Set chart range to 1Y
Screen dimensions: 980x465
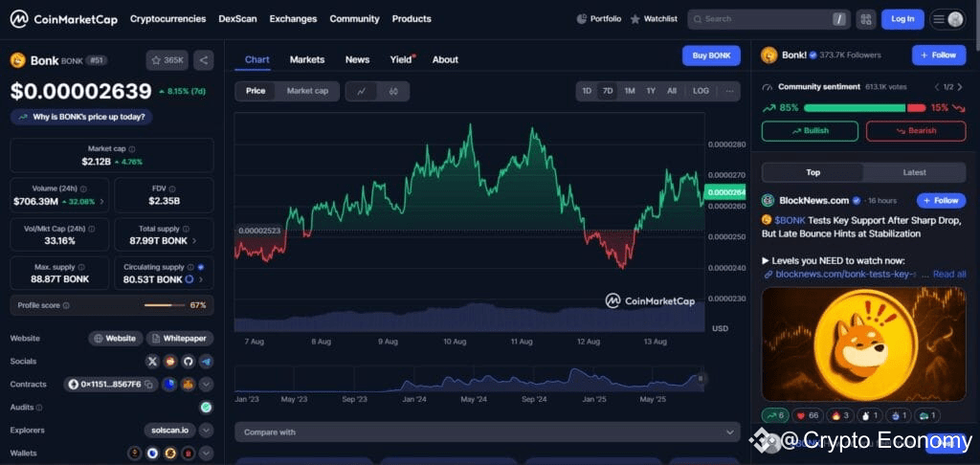pos(651,91)
